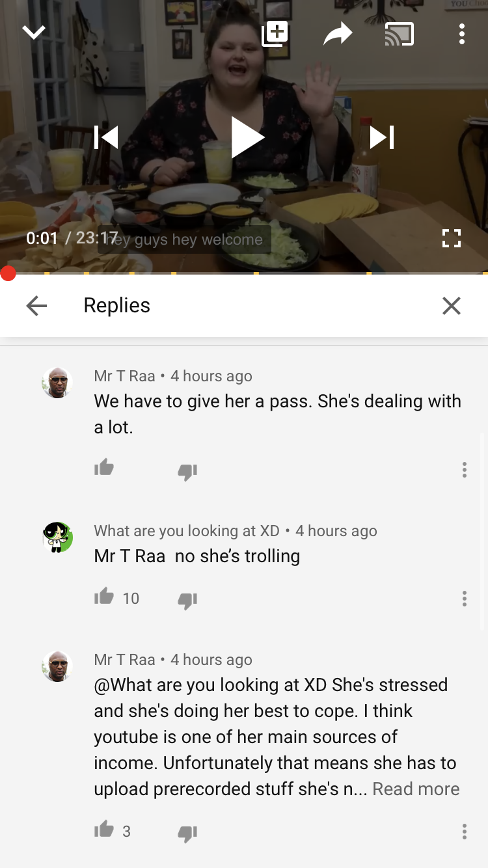Like Mr T Raa's first reply
Image resolution: width=488 pixels, height=868 pixels.
(103, 468)
